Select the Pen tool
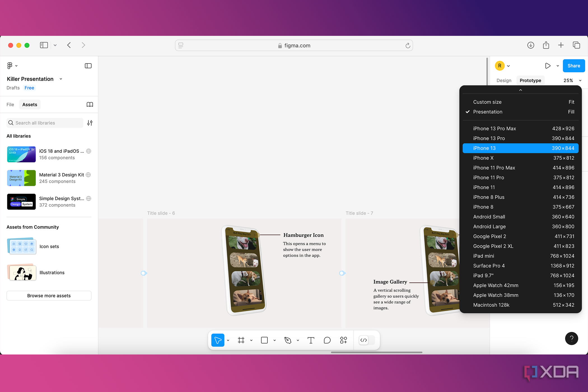This screenshot has width=588, height=392. pyautogui.click(x=288, y=340)
